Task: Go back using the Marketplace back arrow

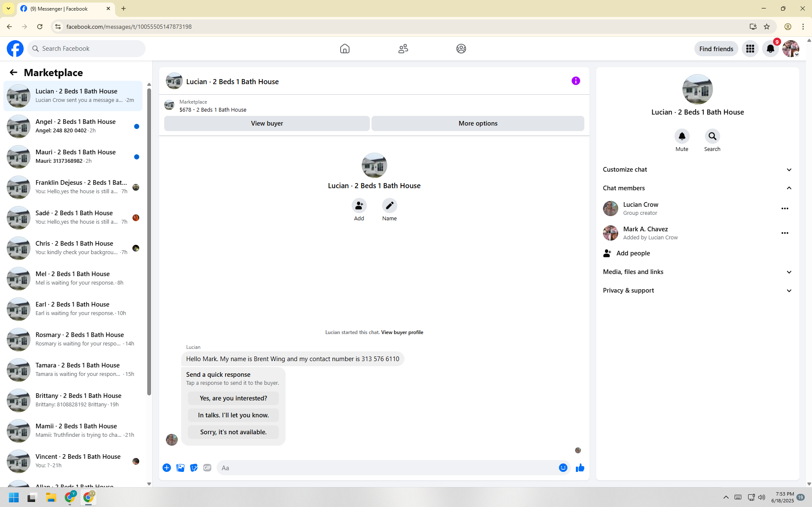Action: 14,72
